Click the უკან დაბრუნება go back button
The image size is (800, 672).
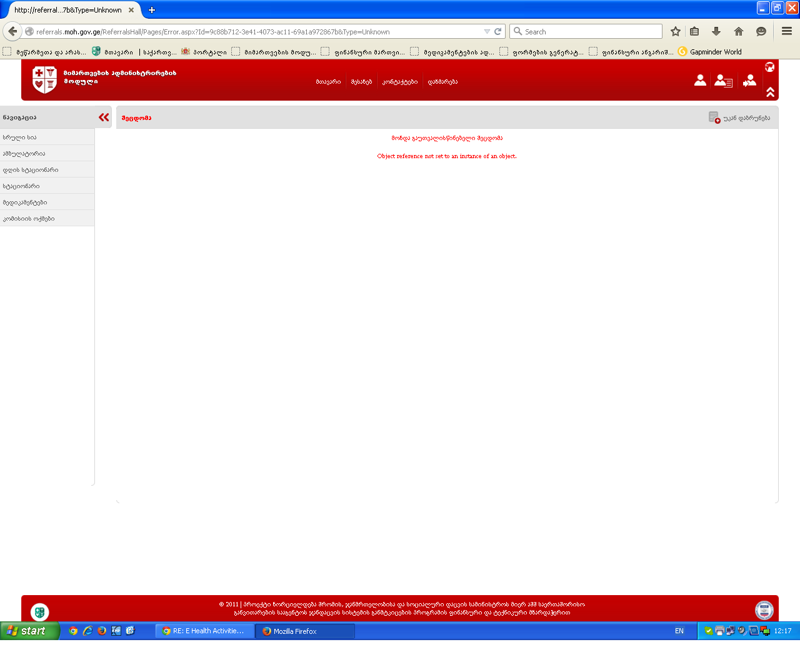click(x=740, y=118)
